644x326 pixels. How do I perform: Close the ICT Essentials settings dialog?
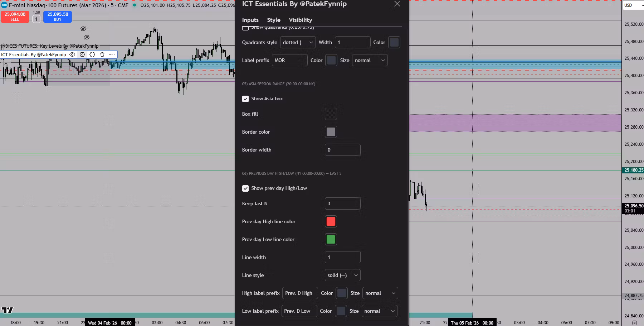(x=397, y=4)
